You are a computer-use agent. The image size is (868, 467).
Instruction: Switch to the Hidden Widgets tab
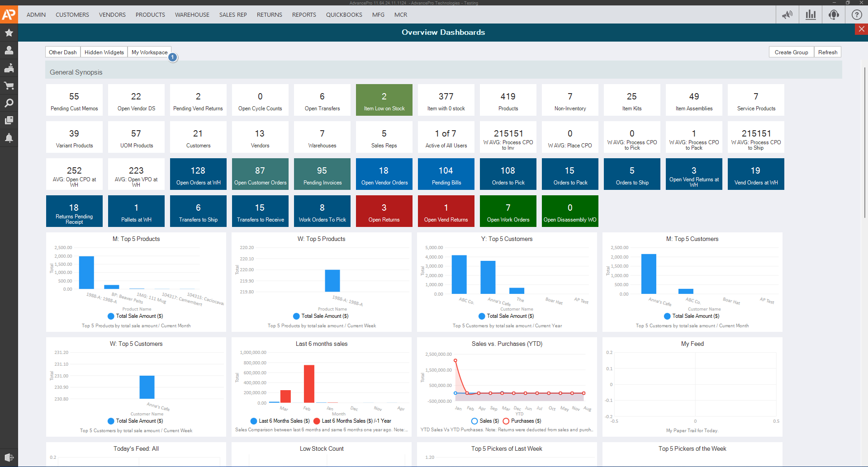point(104,52)
